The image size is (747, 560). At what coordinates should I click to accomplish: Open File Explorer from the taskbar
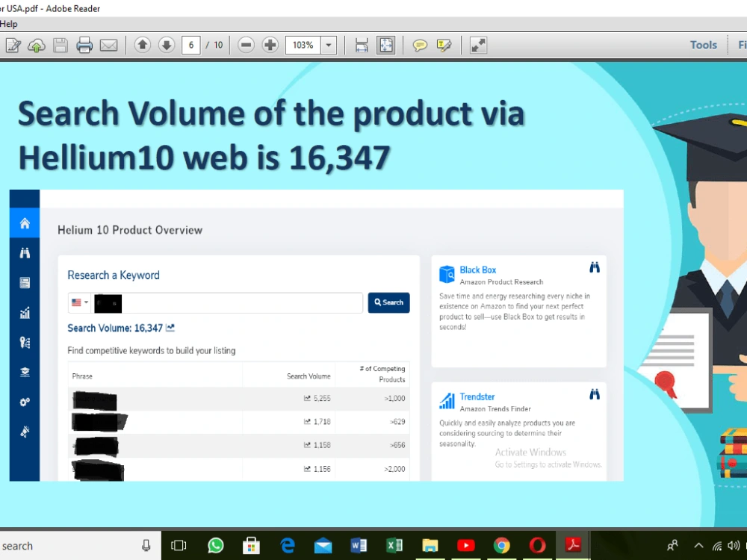point(430,546)
